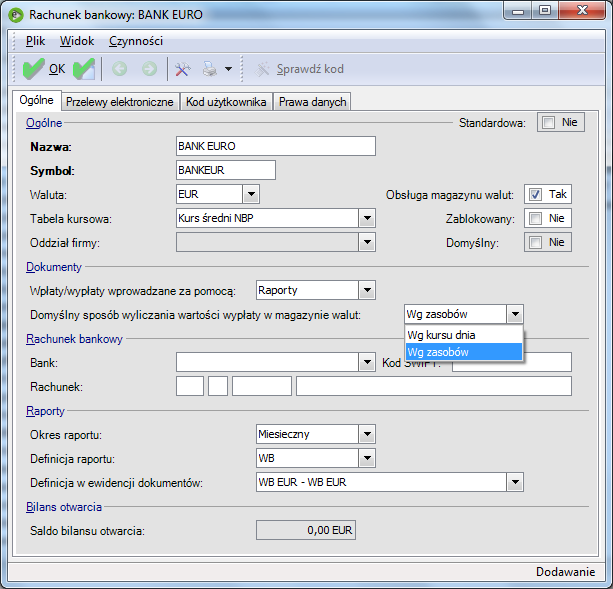Click the Sprawdź kod wand icon
Viewport: 613px width, 589px height.
(x=262, y=69)
